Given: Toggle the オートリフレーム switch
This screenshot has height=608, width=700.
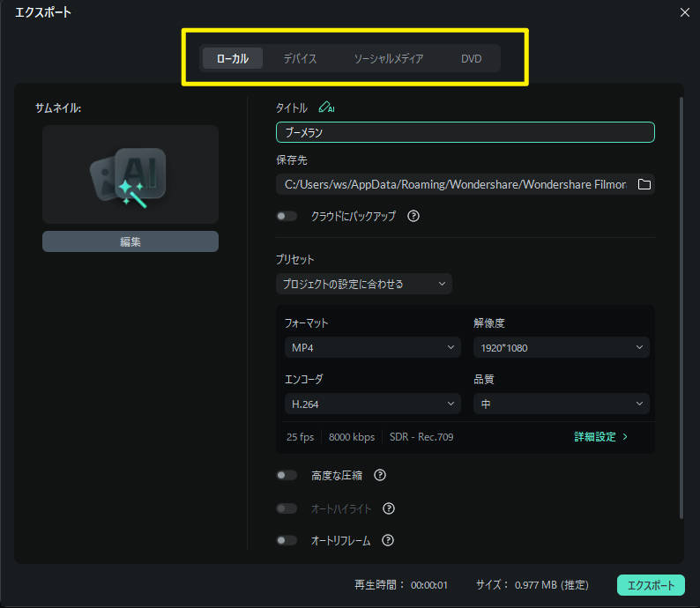Looking at the screenshot, I should pyautogui.click(x=287, y=540).
